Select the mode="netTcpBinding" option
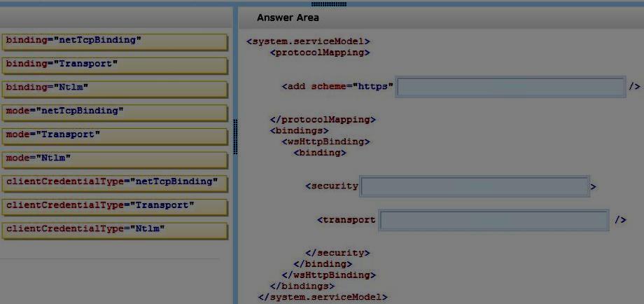This screenshot has width=644, height=304. pyautogui.click(x=114, y=113)
